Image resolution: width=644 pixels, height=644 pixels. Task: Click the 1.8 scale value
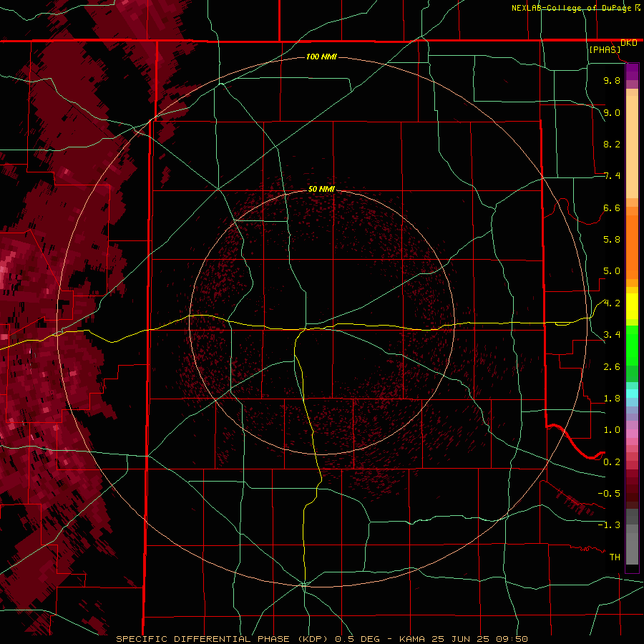pos(612,399)
